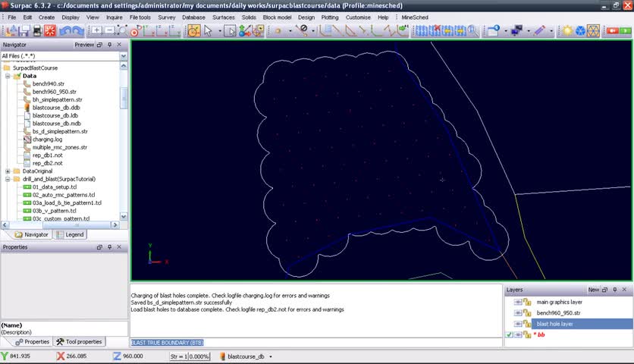Image resolution: width=634 pixels, height=364 pixels.
Task: Toggle visibility eye of bench960_950.str layer
Action: point(517,312)
